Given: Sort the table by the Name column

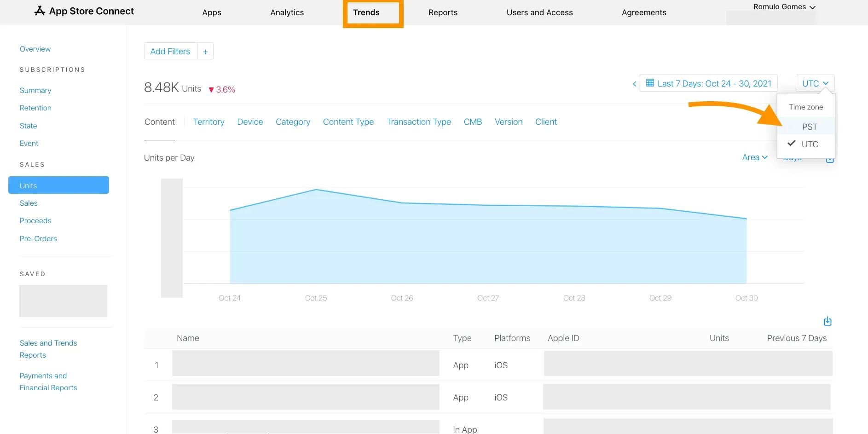Looking at the screenshot, I should click(188, 338).
